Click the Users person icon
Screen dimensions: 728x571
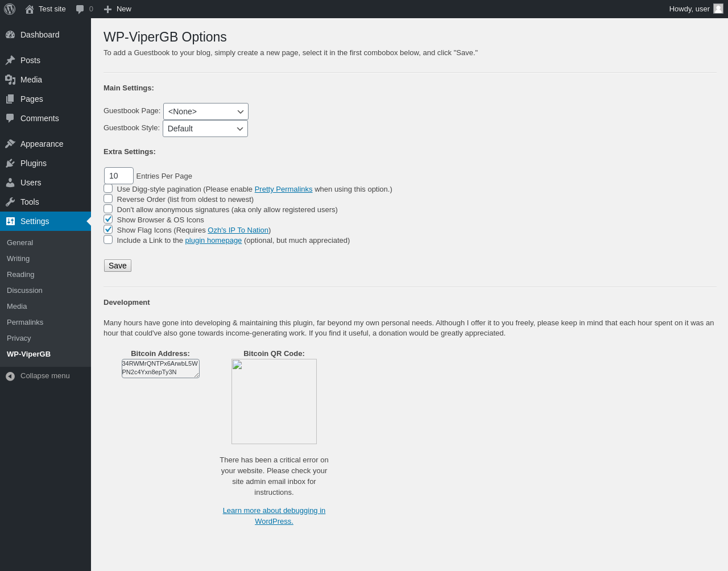coord(10,183)
